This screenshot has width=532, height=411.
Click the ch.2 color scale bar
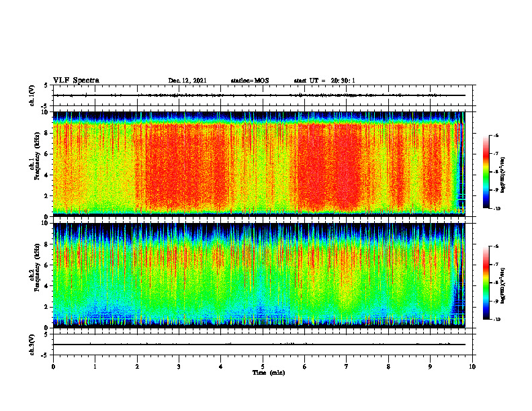coord(486,283)
